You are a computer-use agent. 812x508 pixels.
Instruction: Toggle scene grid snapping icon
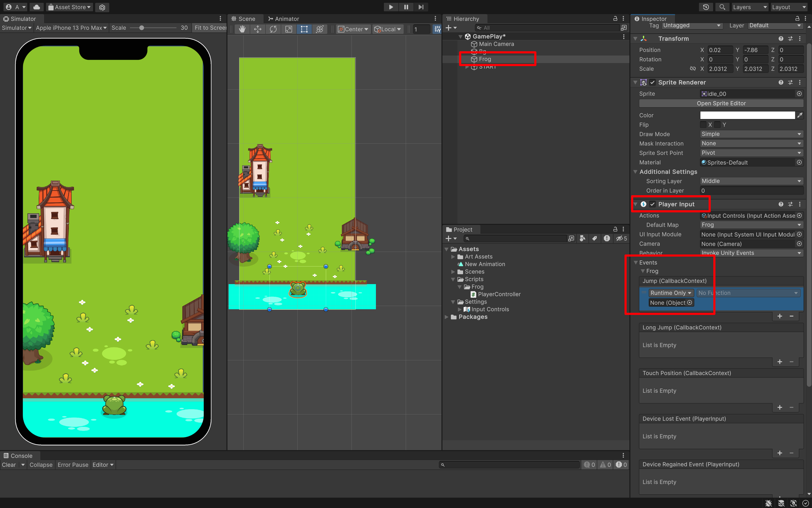pyautogui.click(x=437, y=29)
